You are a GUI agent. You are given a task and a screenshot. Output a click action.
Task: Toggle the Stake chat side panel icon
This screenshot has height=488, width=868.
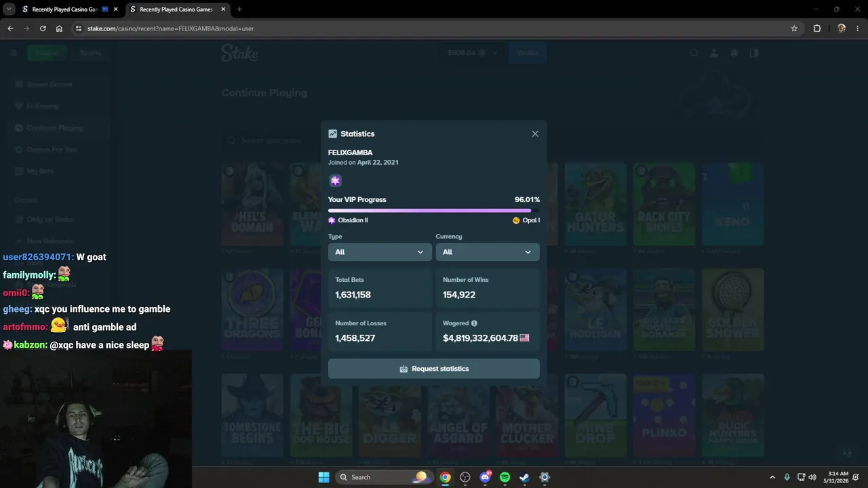(x=753, y=53)
